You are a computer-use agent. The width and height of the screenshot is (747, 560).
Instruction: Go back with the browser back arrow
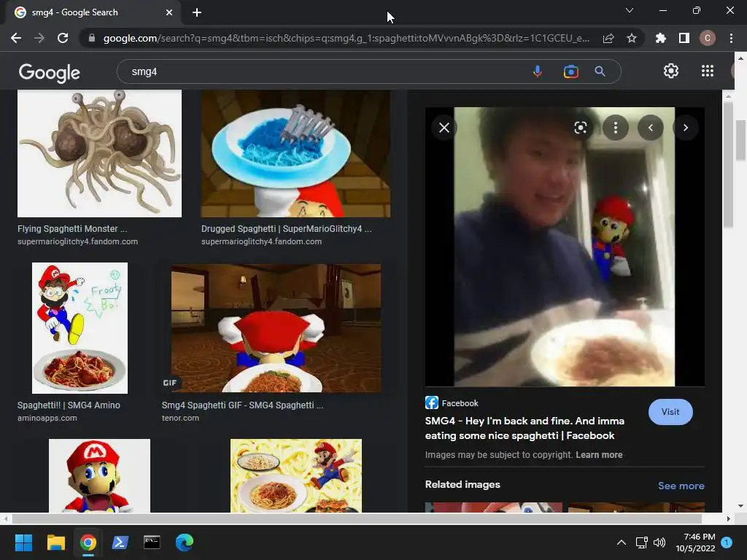click(16, 38)
